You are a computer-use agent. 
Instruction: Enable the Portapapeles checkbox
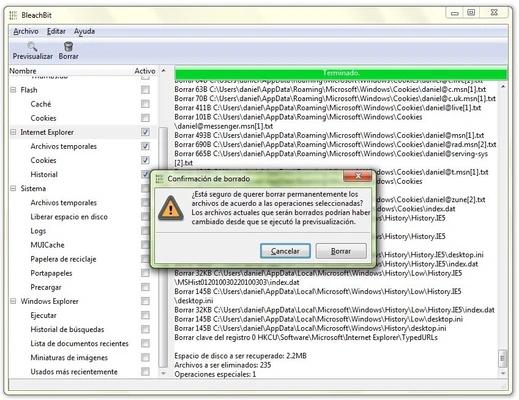pos(145,273)
